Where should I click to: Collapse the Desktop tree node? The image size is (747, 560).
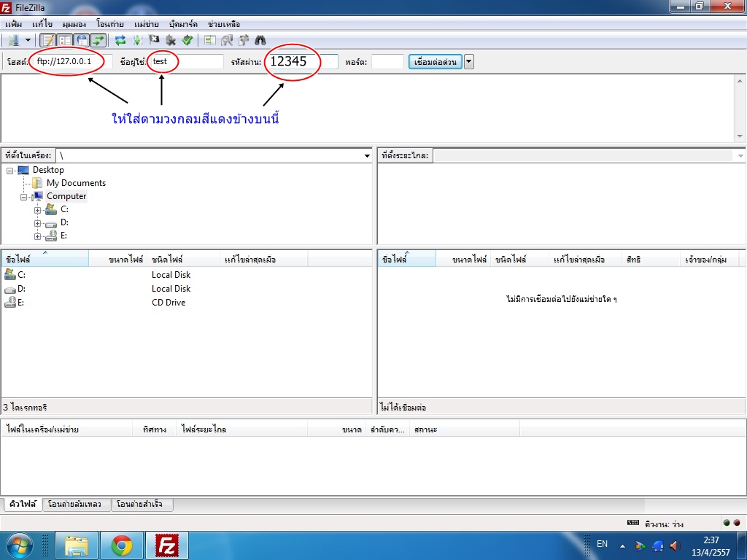click(10, 171)
